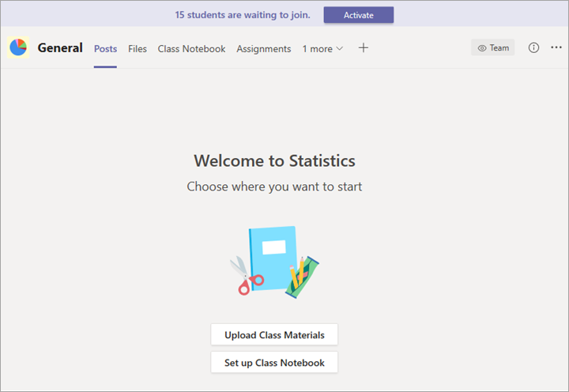
Task: Add a new tab with plus icon
Action: point(364,48)
